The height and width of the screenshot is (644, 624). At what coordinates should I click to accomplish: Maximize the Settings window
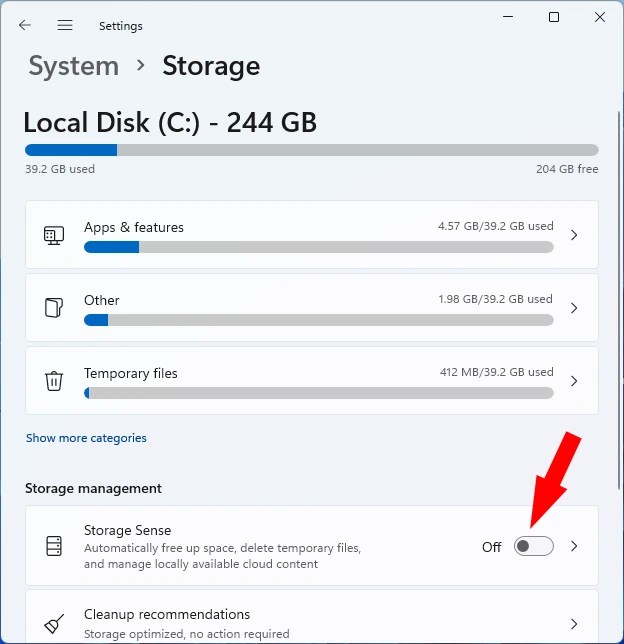click(554, 17)
